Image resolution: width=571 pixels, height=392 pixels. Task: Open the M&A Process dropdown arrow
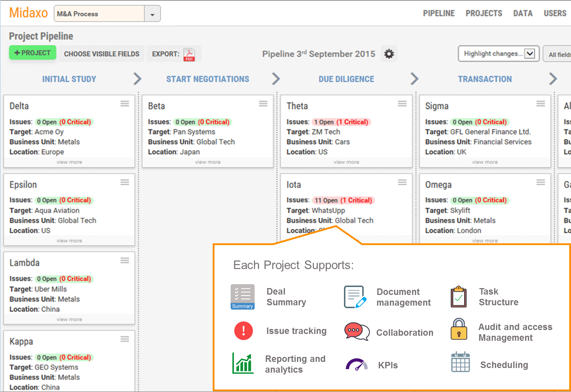pos(152,14)
